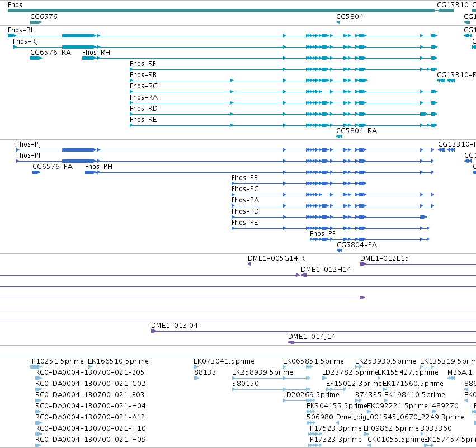
Task: Click the 88133 feature label
Action: (205, 372)
